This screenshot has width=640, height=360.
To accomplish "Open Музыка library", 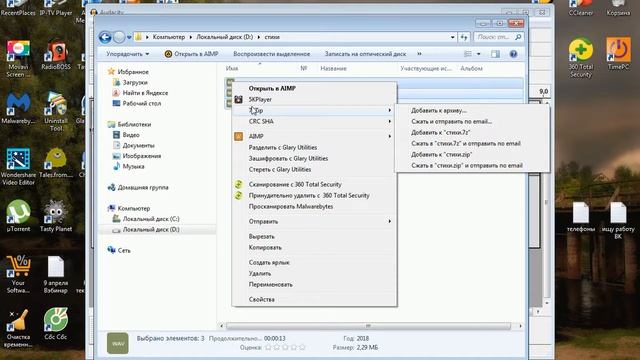I will (133, 167).
